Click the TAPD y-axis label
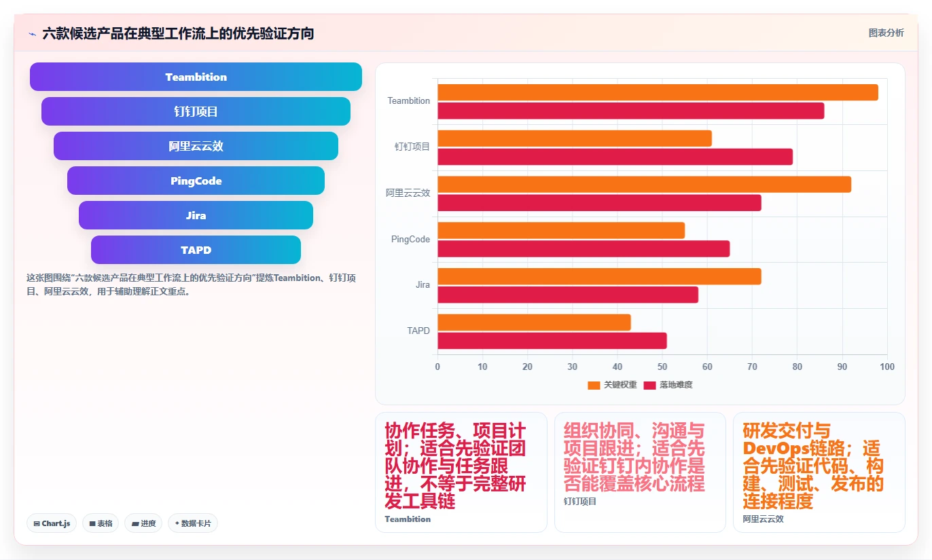 (x=418, y=331)
